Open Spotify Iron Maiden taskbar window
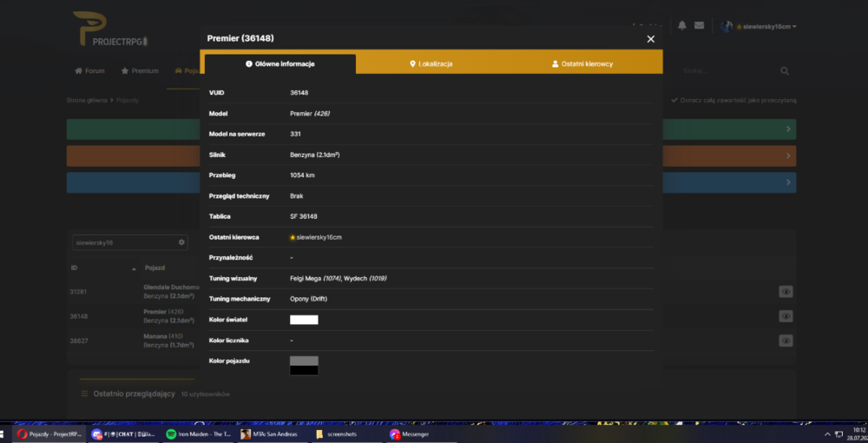The width and height of the screenshot is (868, 443). tap(198, 434)
